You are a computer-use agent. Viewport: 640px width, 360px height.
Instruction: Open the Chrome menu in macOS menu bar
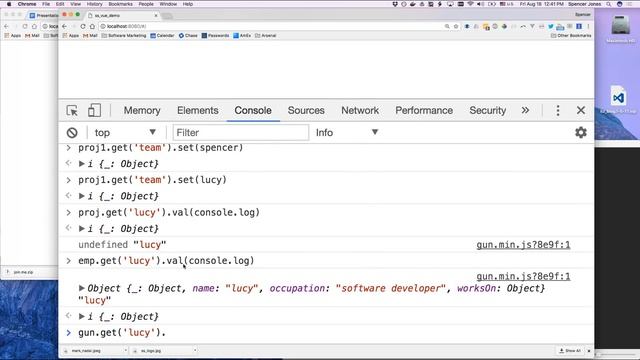pos(27,4)
